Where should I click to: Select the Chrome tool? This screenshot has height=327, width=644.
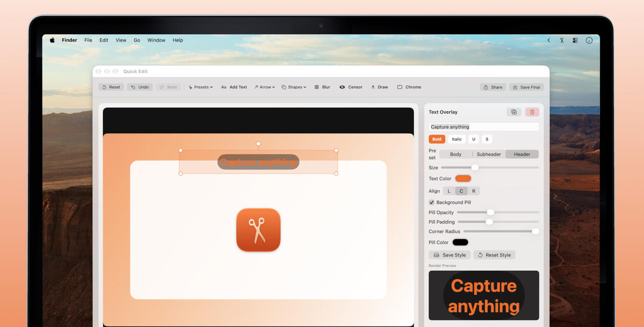pos(409,87)
